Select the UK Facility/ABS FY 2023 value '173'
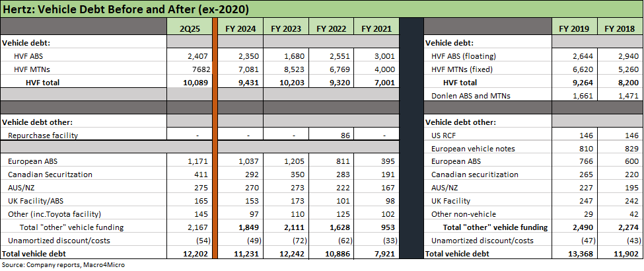Screen dimensions: 644x271 [x=298, y=201]
